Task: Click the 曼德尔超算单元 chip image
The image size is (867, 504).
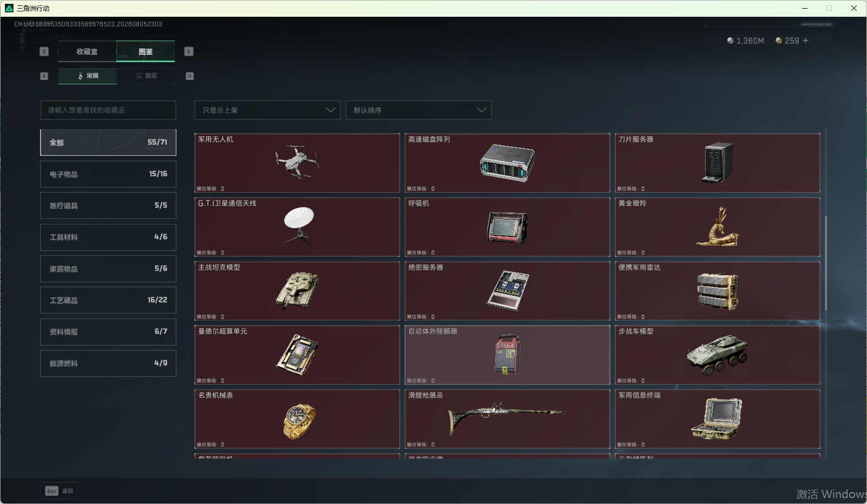Action: coord(297,355)
